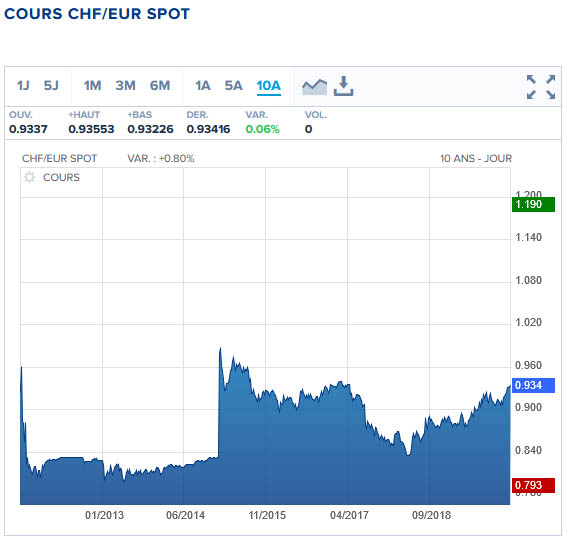
Task: Click the blue 0.934 current price marker
Action: point(533,385)
